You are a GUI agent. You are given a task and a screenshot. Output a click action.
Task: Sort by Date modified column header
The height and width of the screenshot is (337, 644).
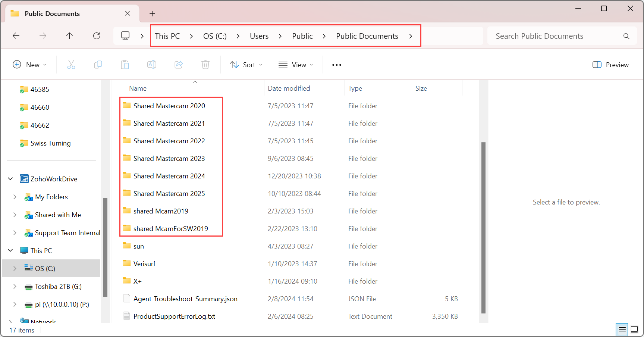point(289,88)
